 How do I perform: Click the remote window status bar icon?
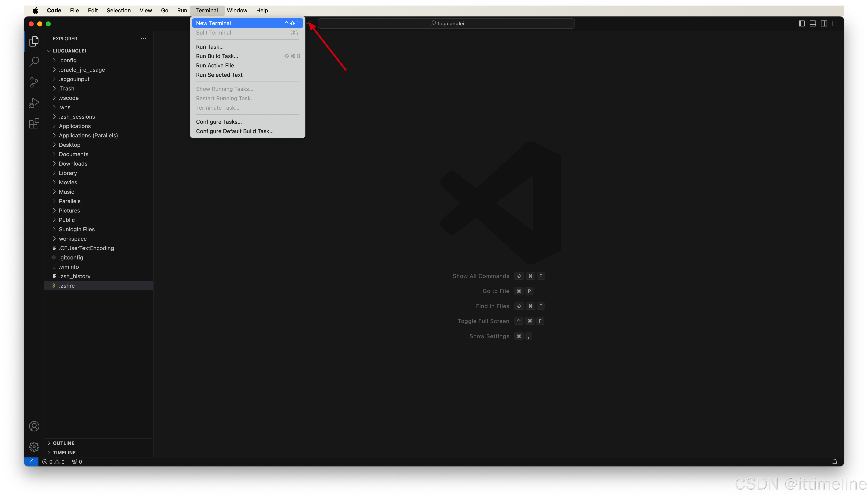[31, 462]
